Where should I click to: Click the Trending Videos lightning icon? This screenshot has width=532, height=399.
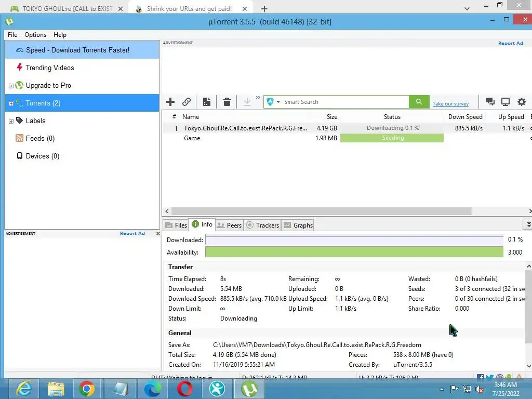coord(20,67)
